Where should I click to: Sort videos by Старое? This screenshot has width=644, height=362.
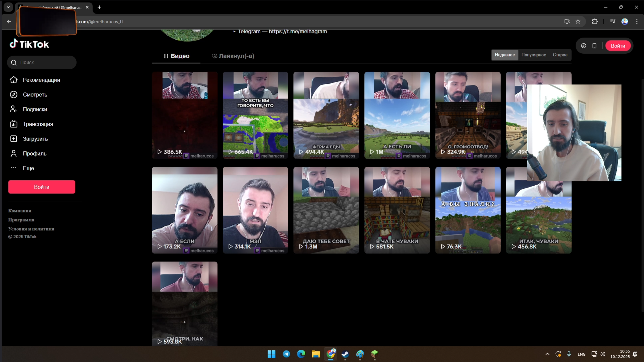pyautogui.click(x=560, y=55)
